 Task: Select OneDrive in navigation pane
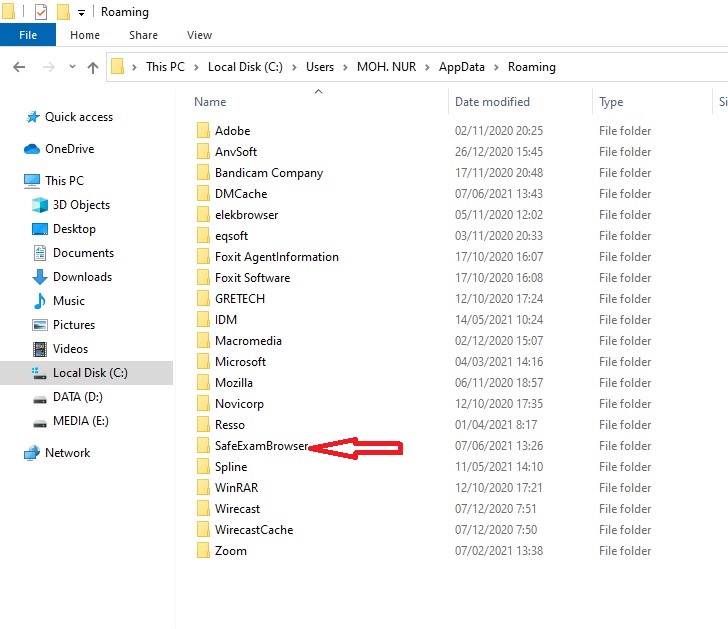pos(70,149)
